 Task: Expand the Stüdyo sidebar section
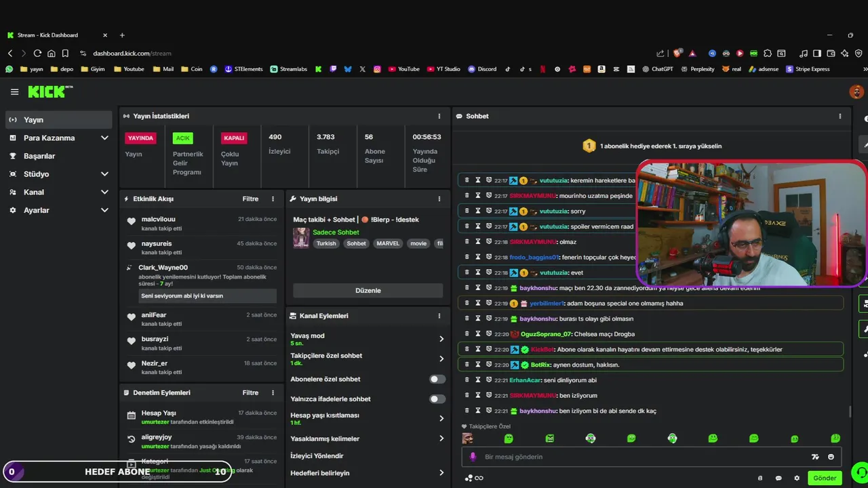[x=104, y=174]
